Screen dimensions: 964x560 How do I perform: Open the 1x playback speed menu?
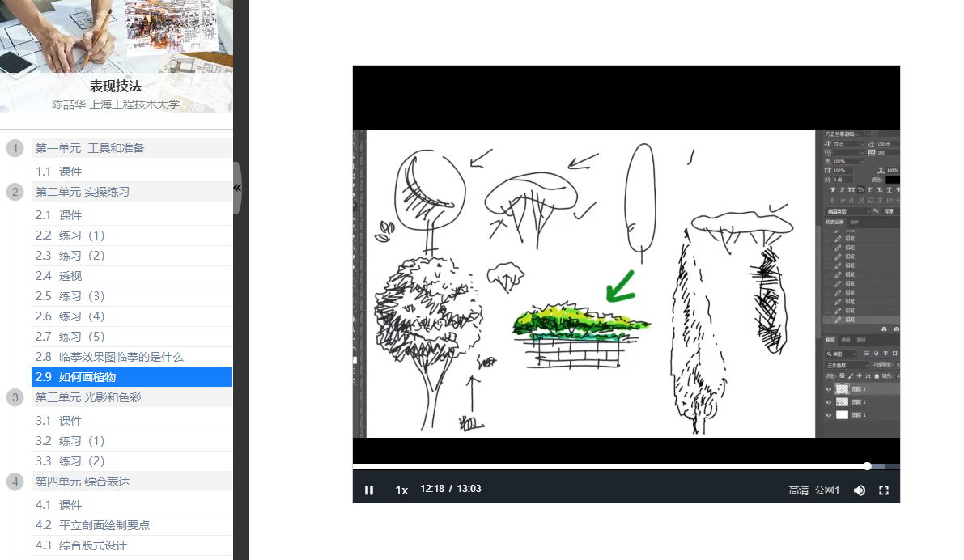tap(401, 490)
